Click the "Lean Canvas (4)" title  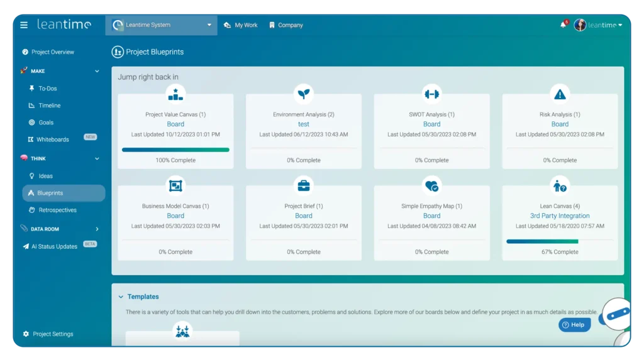560,206
